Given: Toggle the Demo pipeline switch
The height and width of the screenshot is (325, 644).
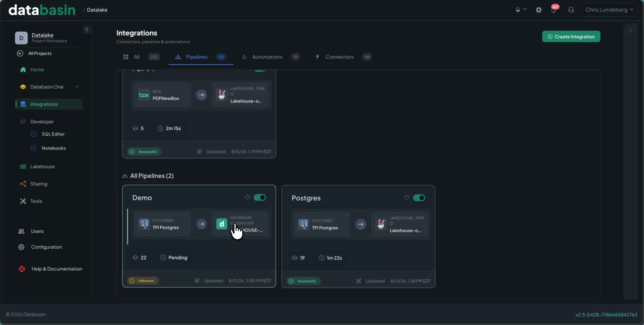Looking at the screenshot, I should point(260,197).
